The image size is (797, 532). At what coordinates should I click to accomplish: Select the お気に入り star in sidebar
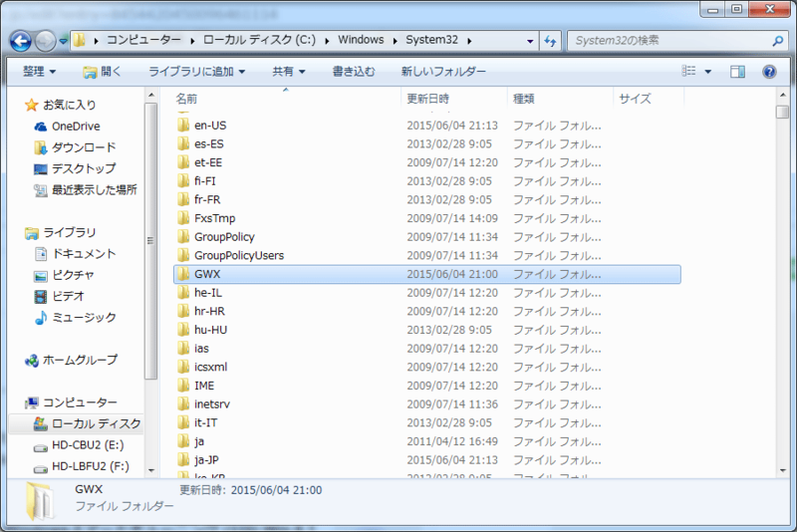coord(32,106)
